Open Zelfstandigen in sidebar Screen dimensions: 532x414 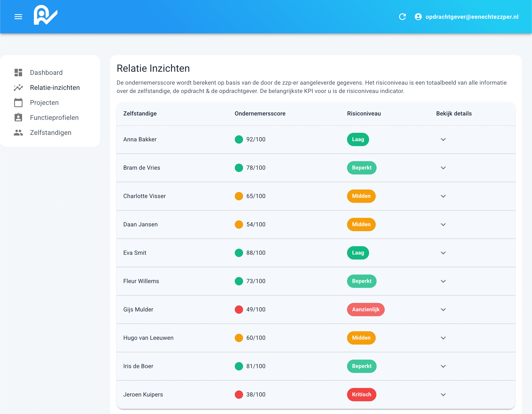[x=51, y=133]
